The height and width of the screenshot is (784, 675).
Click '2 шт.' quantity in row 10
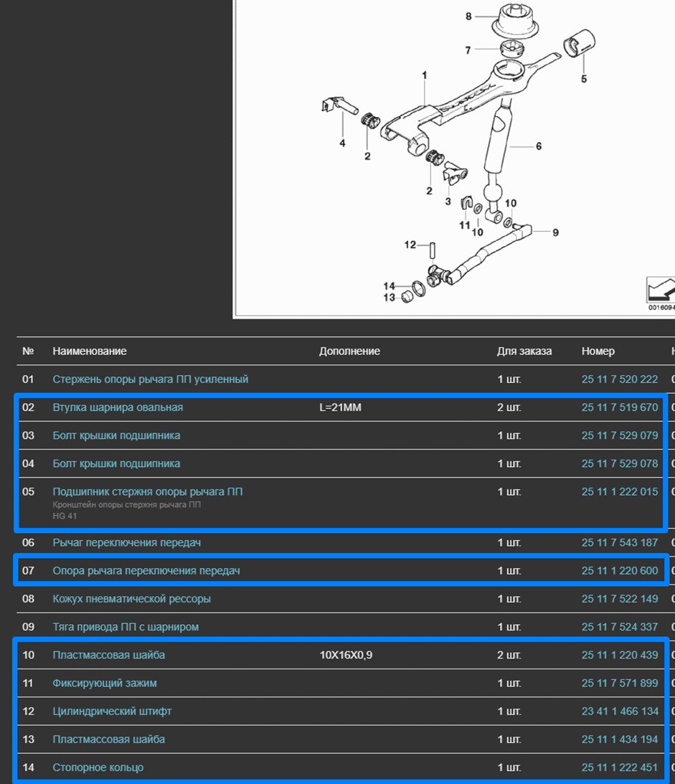click(x=509, y=654)
